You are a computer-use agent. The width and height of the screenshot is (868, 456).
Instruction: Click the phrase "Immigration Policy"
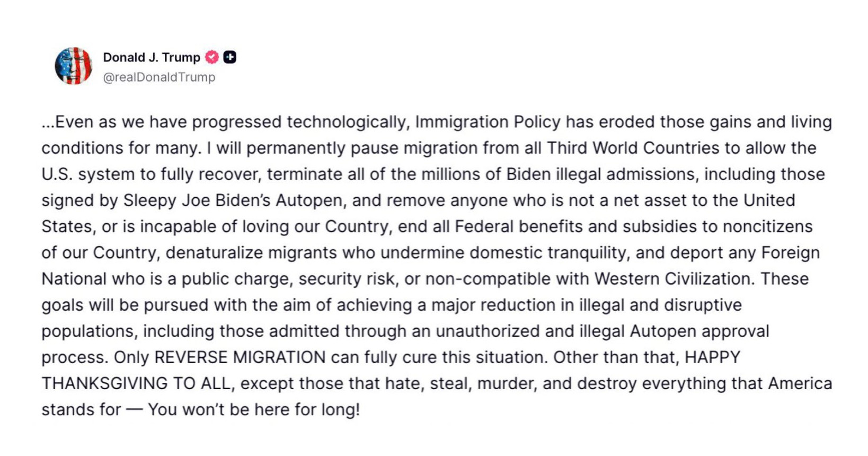click(488, 122)
